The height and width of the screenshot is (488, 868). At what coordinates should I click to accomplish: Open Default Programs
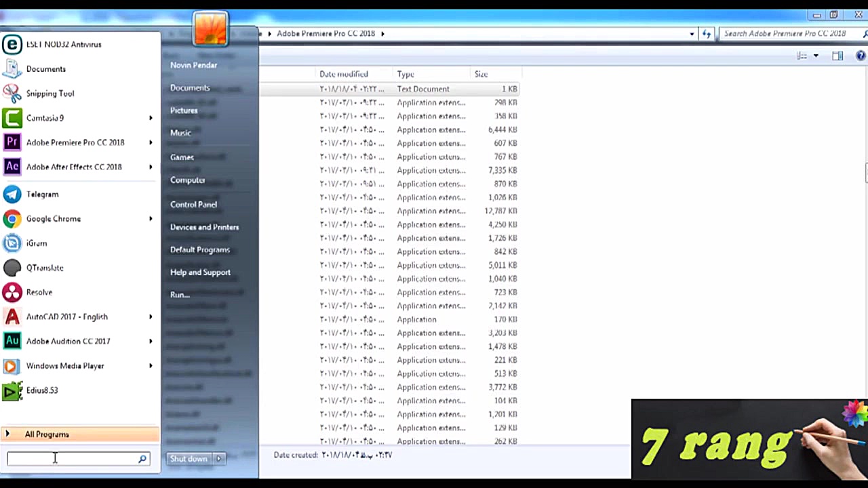[x=199, y=250]
